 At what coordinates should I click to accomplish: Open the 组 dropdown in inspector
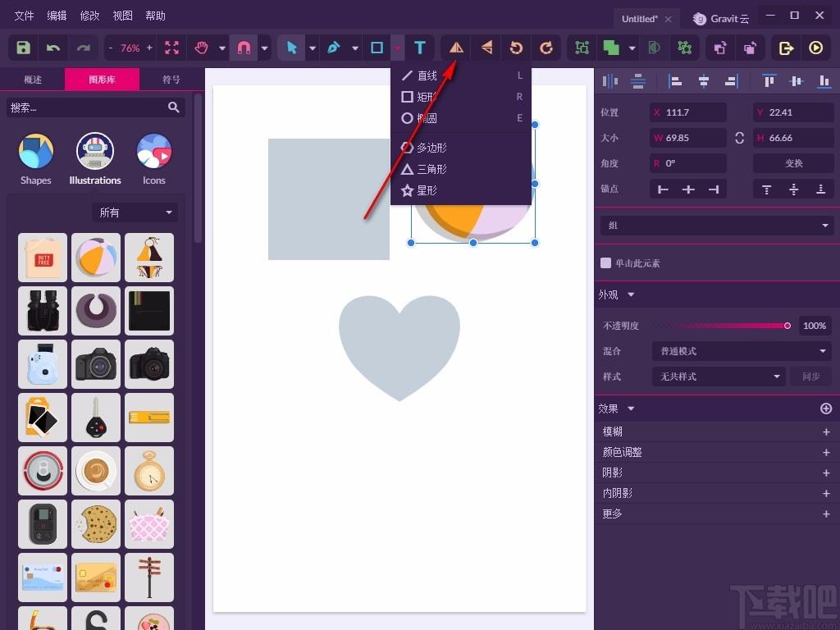[717, 226]
